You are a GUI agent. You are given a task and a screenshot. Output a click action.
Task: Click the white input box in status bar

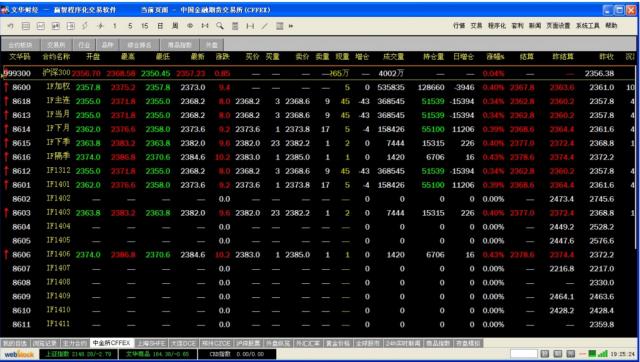pos(524,354)
